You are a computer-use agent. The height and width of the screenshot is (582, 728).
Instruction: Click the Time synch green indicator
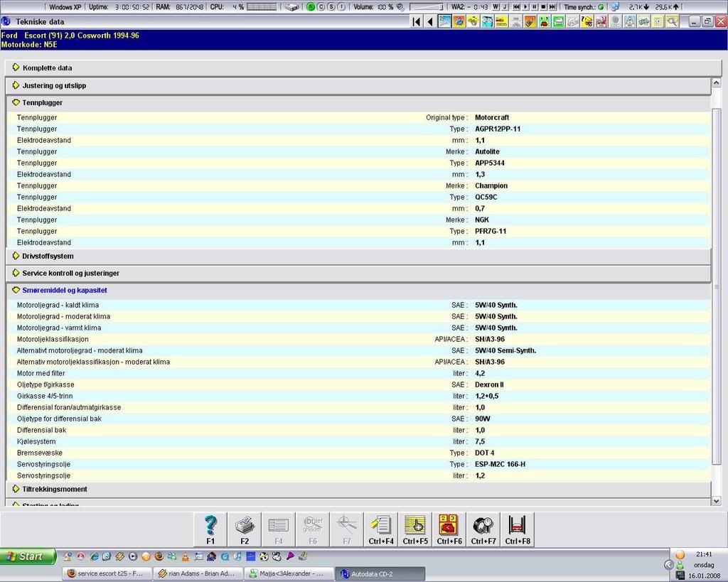tap(601, 7)
